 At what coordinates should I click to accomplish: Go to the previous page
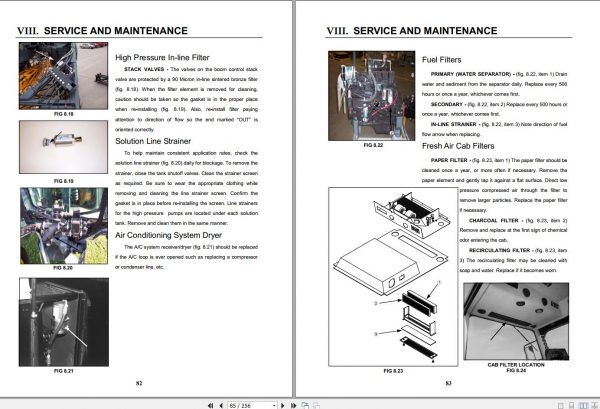point(221,406)
